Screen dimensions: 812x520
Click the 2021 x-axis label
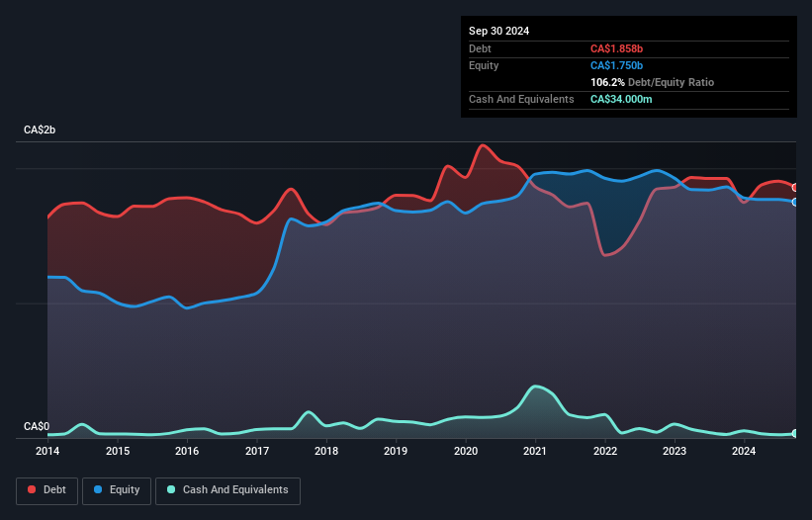[535, 451]
